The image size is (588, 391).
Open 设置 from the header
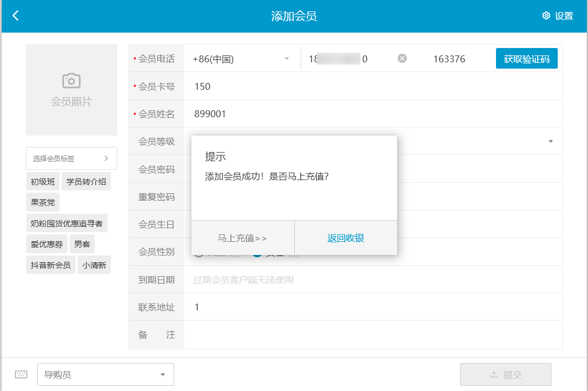[558, 16]
